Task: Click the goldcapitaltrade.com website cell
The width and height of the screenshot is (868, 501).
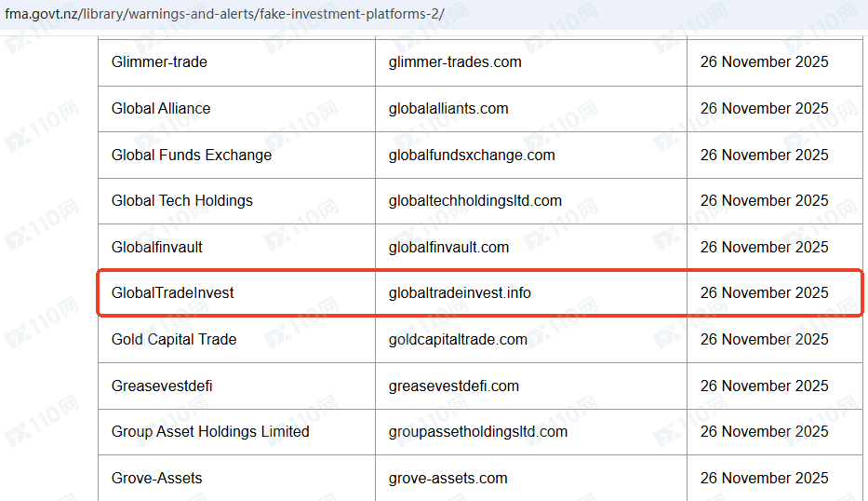Action: point(458,339)
